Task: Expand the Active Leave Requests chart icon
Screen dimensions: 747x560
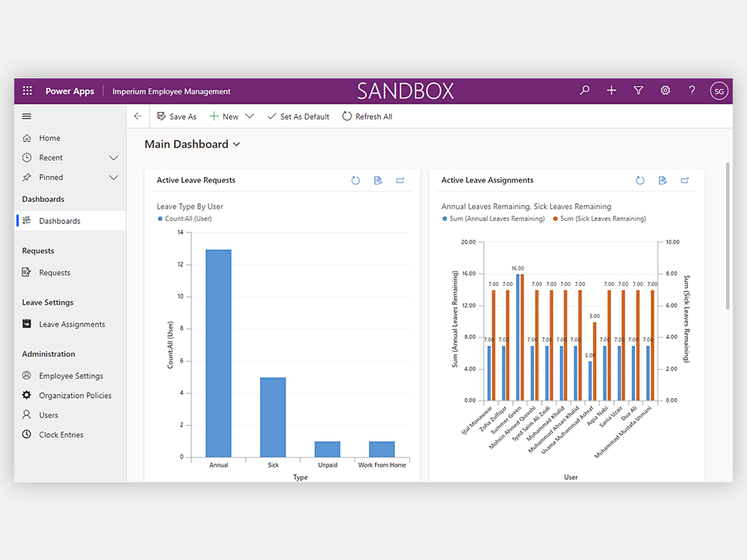Action: (x=400, y=180)
